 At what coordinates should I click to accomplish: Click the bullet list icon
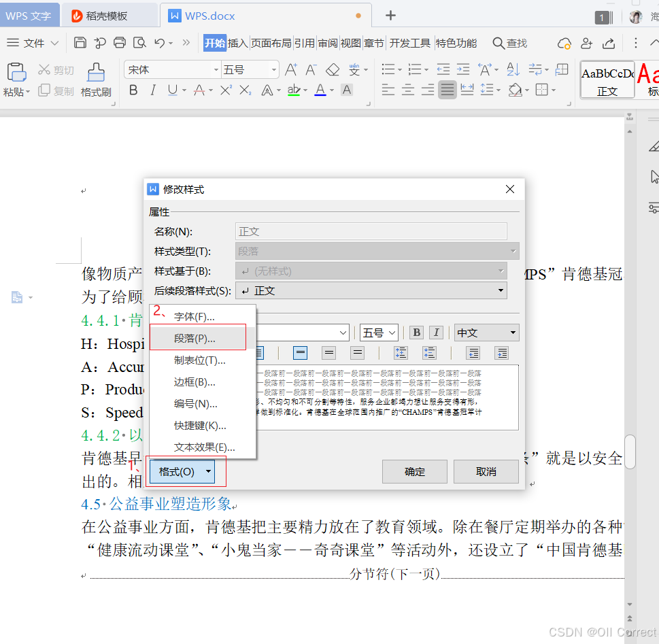(388, 69)
